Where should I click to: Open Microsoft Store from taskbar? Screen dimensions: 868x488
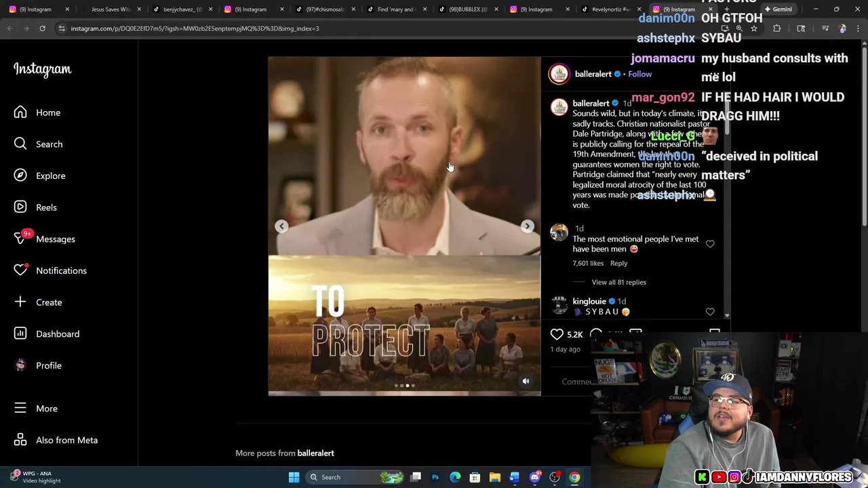(475, 477)
